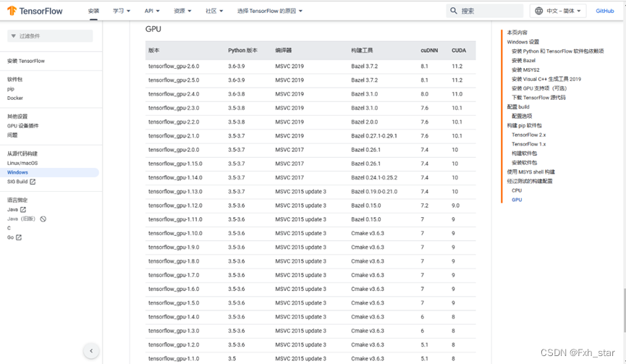Viewport: 626px width, 364px height.
Task: Click the CUDA column header
Action: [x=459, y=50]
